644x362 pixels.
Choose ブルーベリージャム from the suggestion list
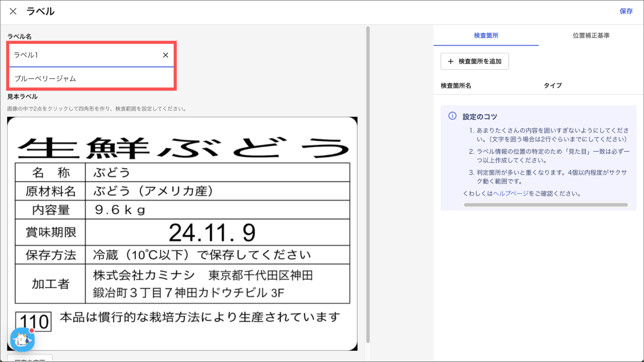pos(45,78)
